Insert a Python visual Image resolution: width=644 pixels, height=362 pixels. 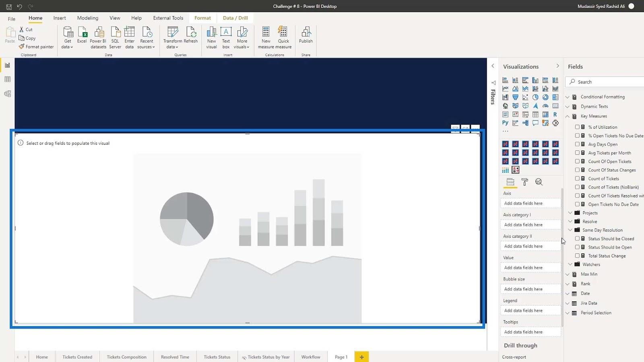click(x=505, y=123)
